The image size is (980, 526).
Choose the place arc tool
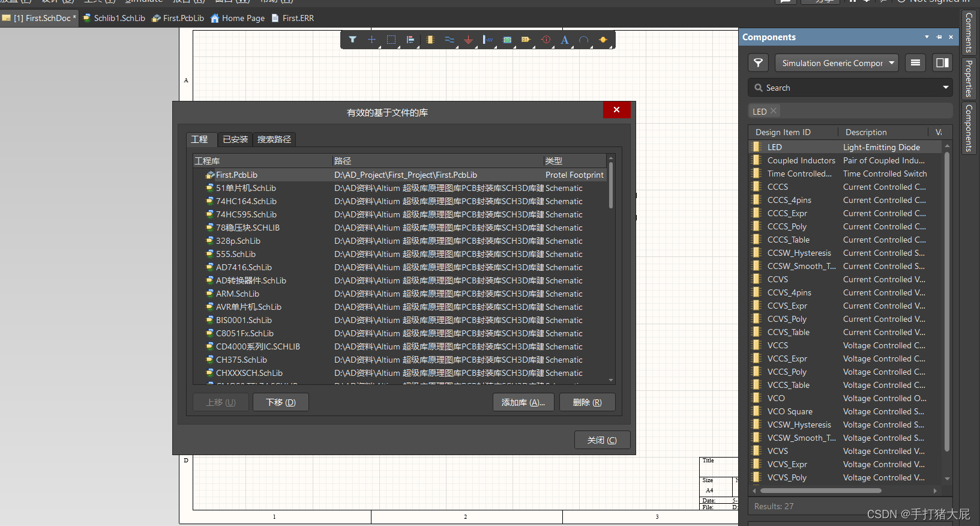tap(584, 40)
